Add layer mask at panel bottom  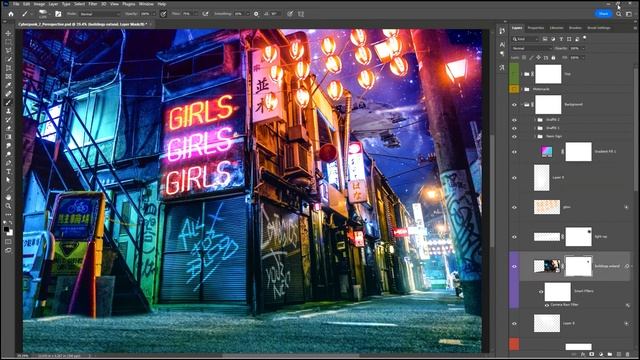(592, 354)
